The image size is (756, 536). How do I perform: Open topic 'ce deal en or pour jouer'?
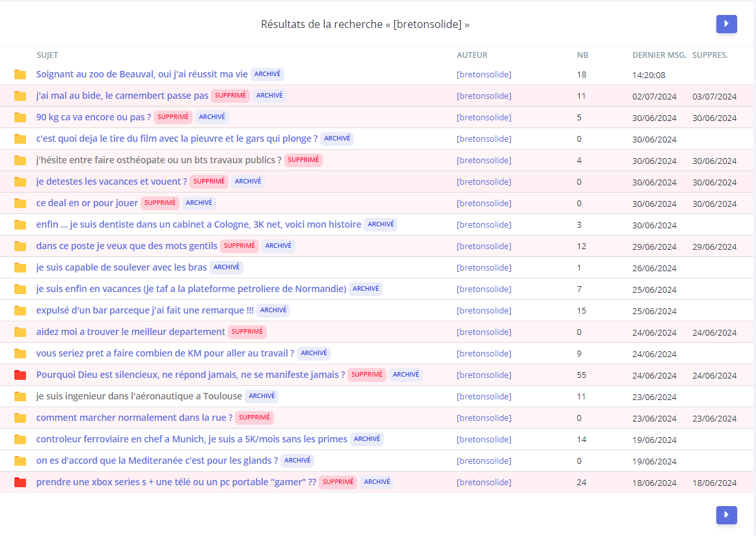pos(87,203)
